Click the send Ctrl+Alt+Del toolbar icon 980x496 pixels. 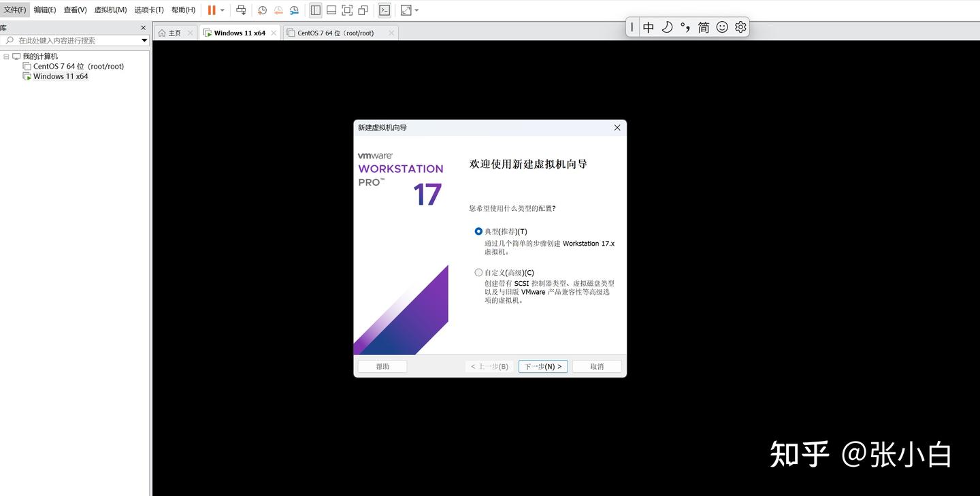click(241, 10)
